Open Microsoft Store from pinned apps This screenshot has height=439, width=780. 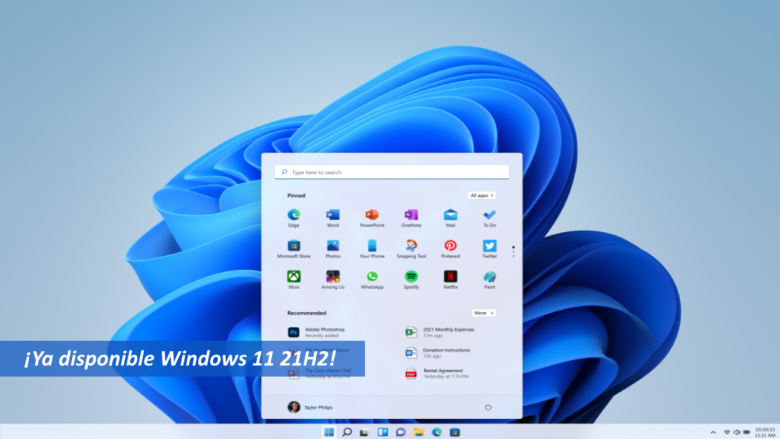[x=294, y=247]
